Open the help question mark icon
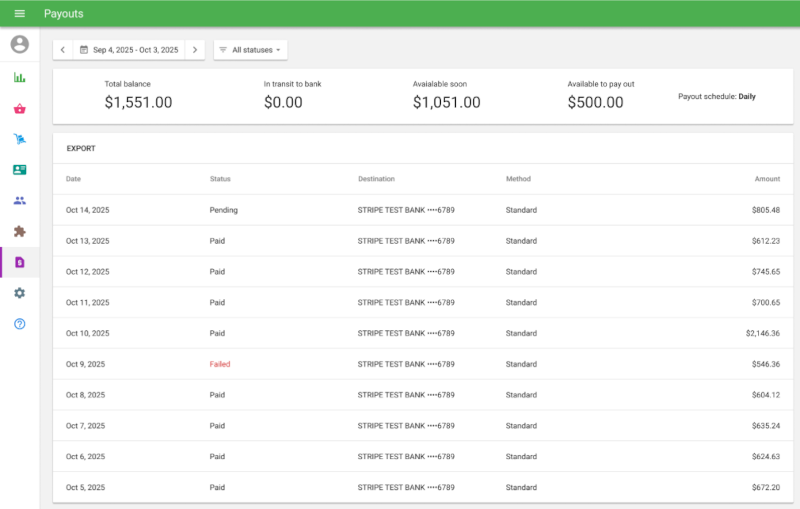The height and width of the screenshot is (509, 800). [x=19, y=324]
